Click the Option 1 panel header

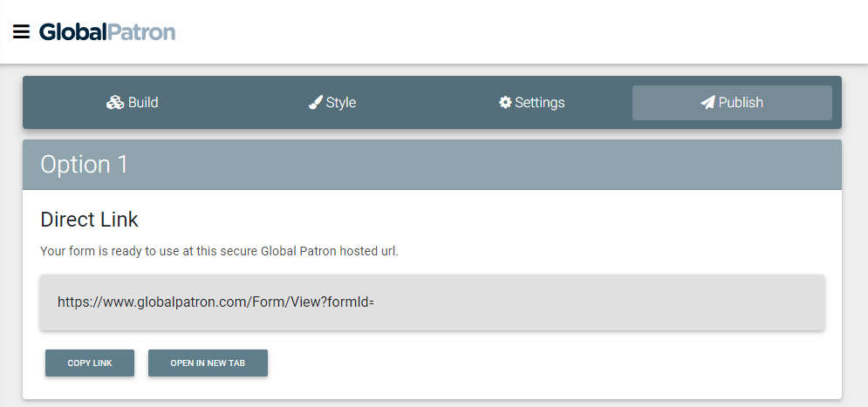433,165
